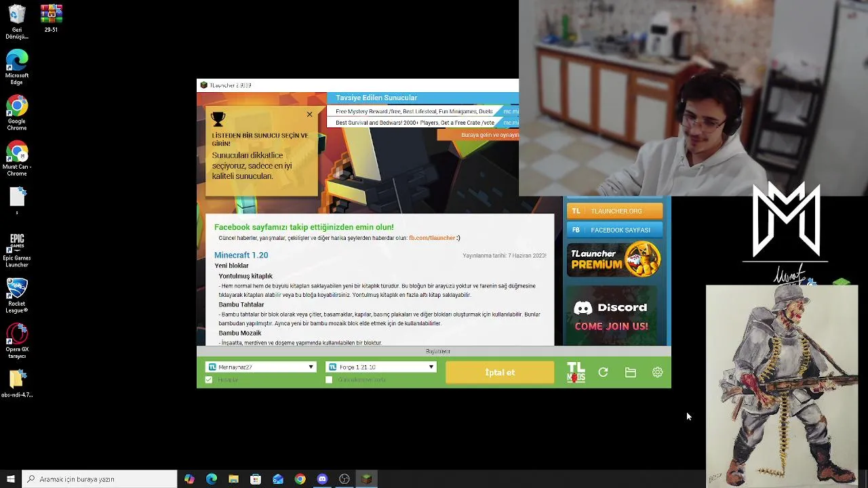This screenshot has height=488, width=868.
Task: Click the trophy icon in the tip box
Action: click(218, 119)
